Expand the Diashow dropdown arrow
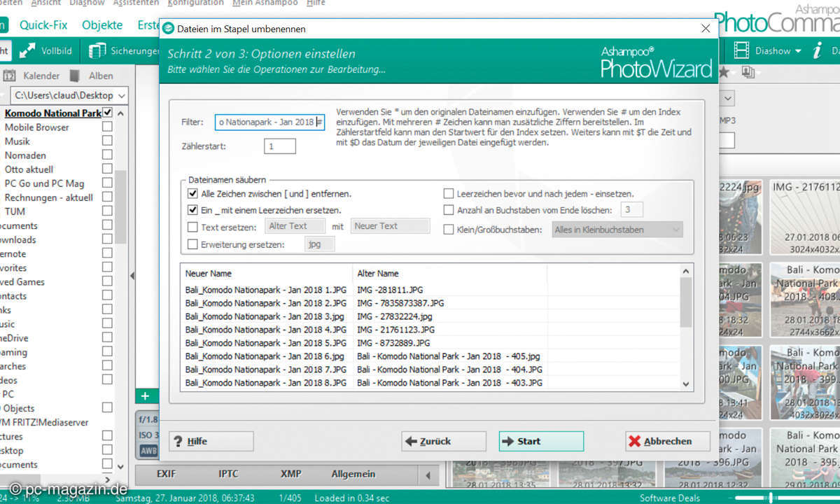The image size is (840, 504). 798,51
